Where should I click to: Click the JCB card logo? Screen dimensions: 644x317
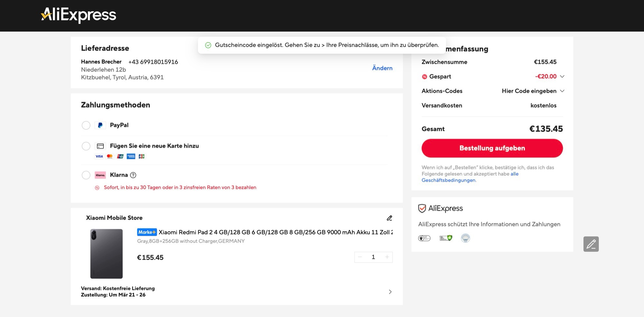click(x=142, y=157)
